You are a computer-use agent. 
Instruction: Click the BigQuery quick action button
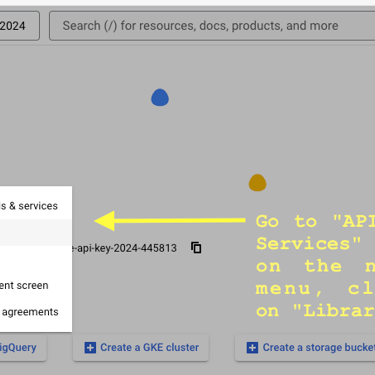point(23,348)
